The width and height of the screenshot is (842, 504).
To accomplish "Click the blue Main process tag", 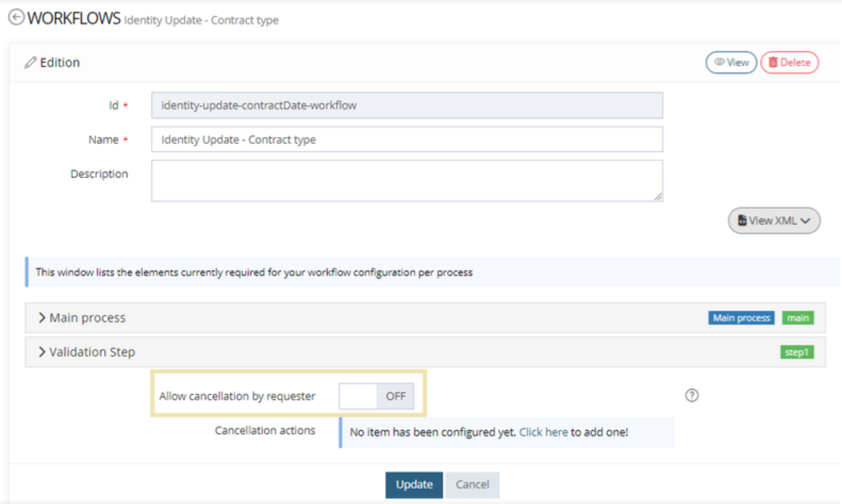I will click(741, 318).
